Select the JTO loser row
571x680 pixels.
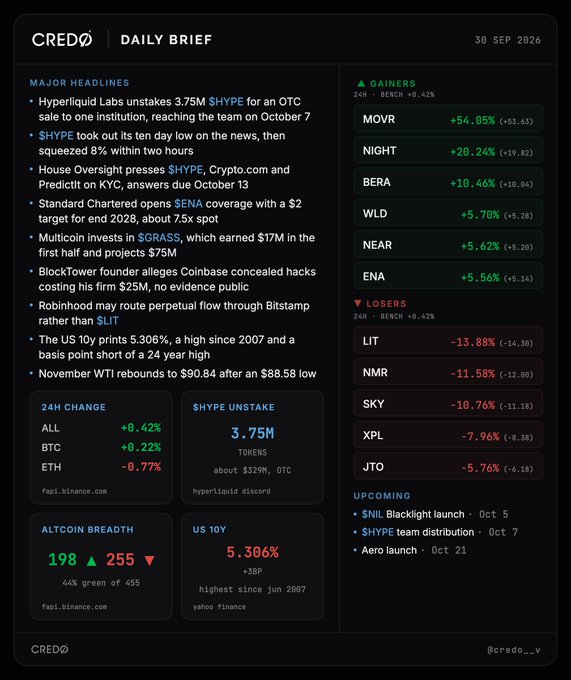448,467
